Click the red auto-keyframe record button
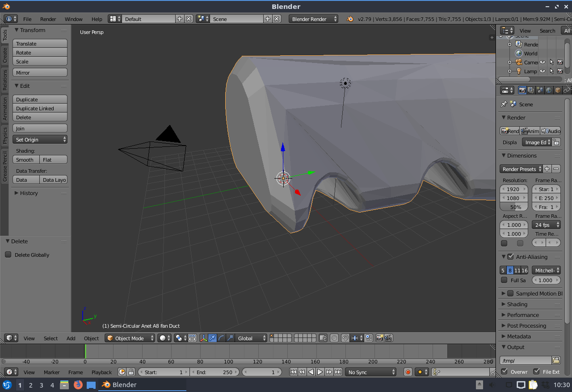The height and width of the screenshot is (392, 572). pos(408,372)
